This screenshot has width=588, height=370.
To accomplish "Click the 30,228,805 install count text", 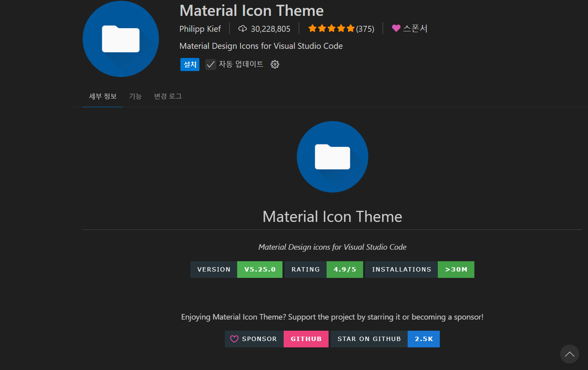I will click(x=271, y=29).
